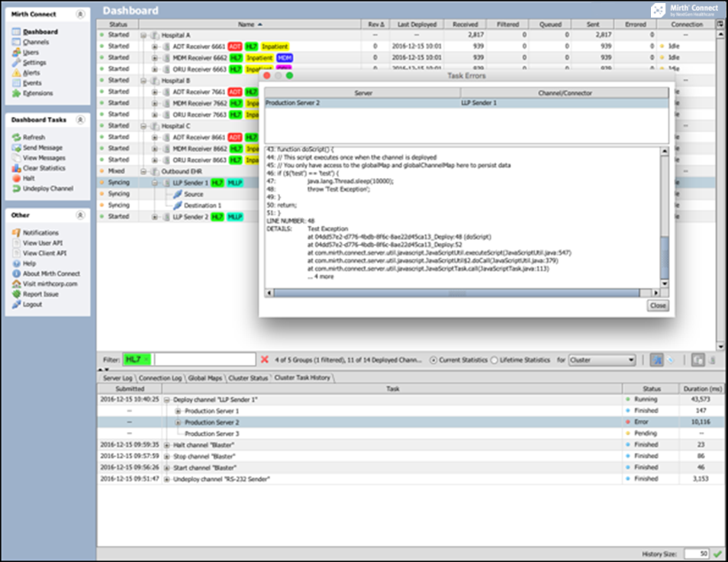728x562 pixels.
Task: Click Close button in Task Errors dialog
Action: 657,305
